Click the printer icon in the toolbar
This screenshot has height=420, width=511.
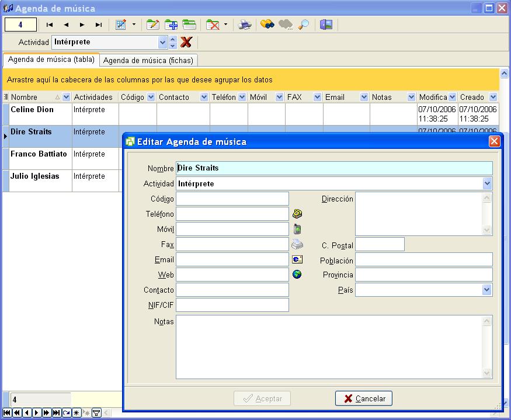245,25
